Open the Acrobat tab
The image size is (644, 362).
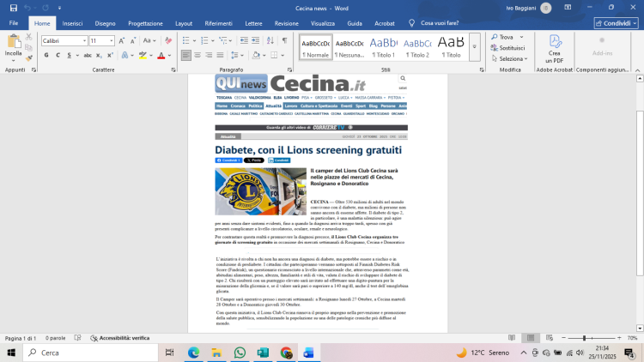(385, 23)
